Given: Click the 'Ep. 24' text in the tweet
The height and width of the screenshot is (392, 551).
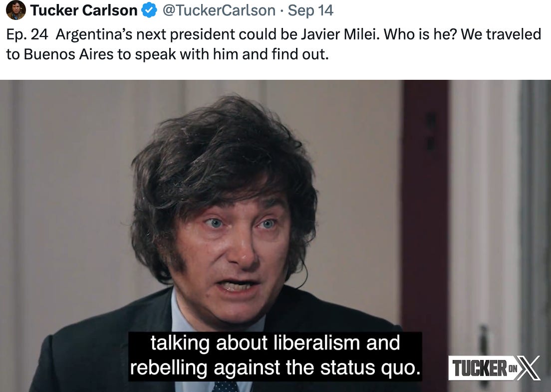Looking at the screenshot, I should tap(27, 34).
